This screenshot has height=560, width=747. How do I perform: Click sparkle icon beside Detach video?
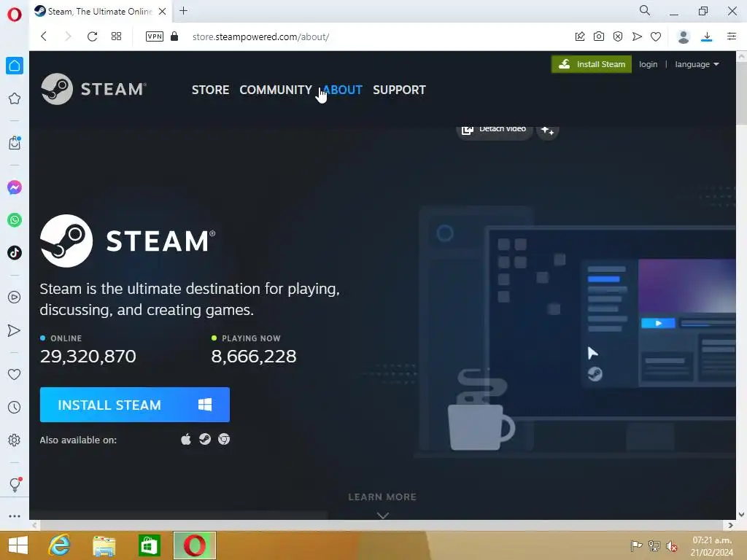tap(547, 130)
